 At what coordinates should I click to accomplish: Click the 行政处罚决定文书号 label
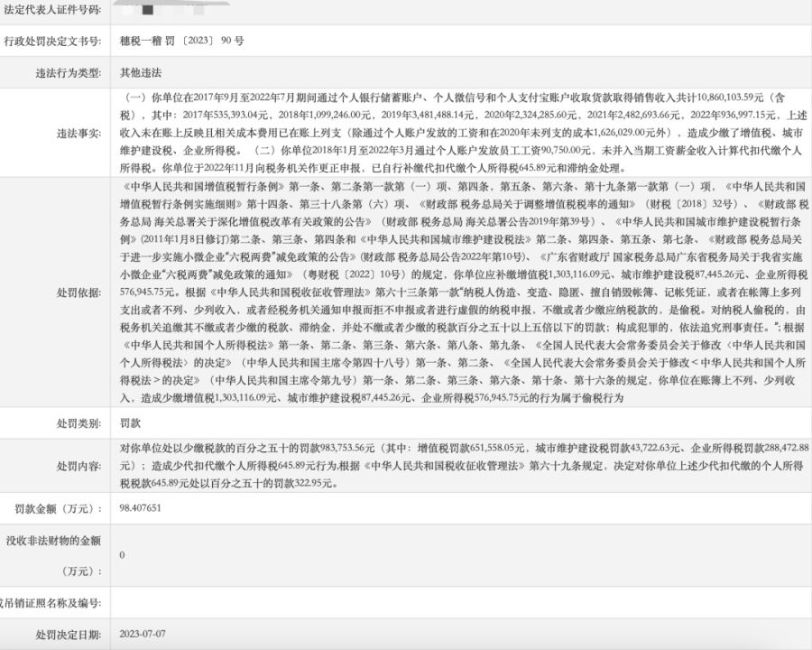(52, 41)
